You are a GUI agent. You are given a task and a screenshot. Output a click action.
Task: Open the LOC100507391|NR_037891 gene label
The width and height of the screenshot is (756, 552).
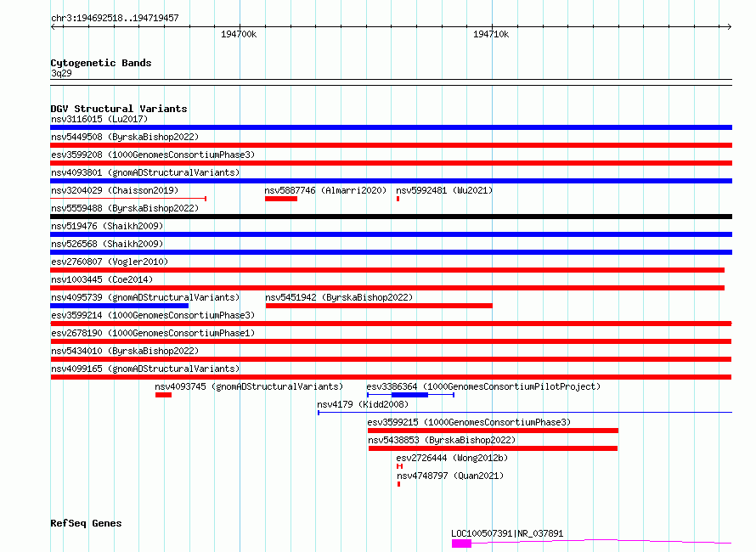point(507,533)
